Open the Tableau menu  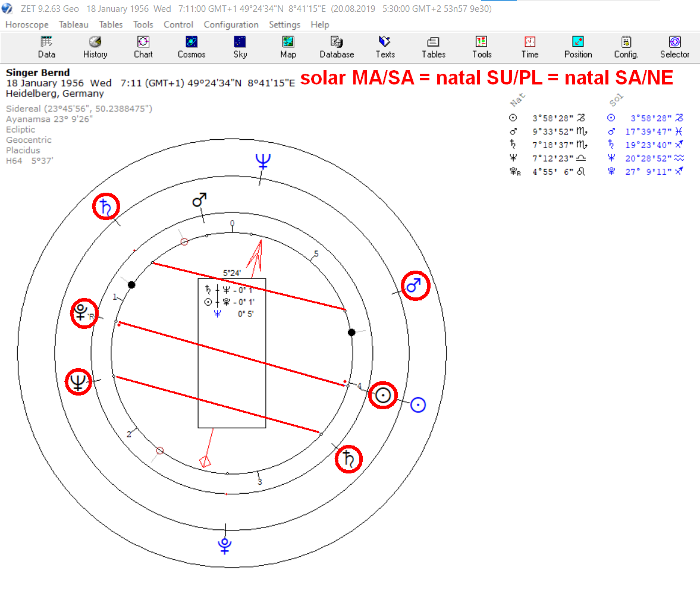(74, 24)
